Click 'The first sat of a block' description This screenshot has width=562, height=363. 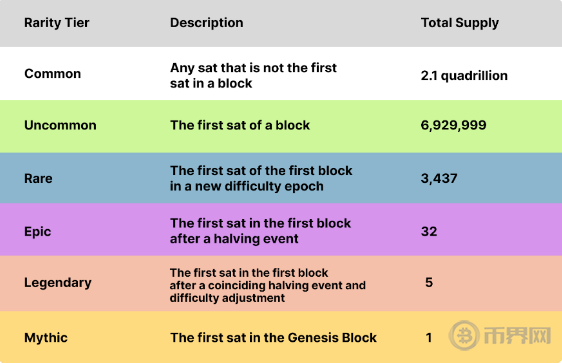click(x=240, y=125)
